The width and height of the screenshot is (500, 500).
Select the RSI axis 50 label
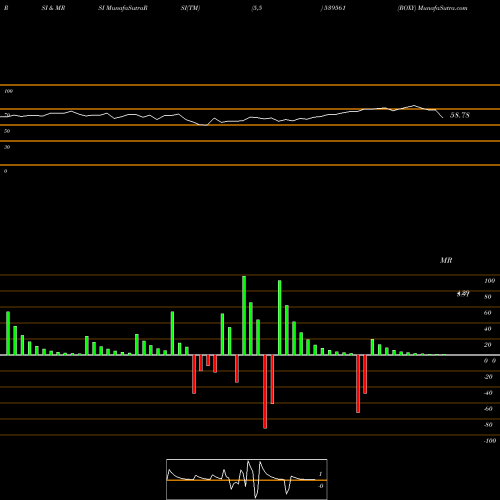[7, 131]
